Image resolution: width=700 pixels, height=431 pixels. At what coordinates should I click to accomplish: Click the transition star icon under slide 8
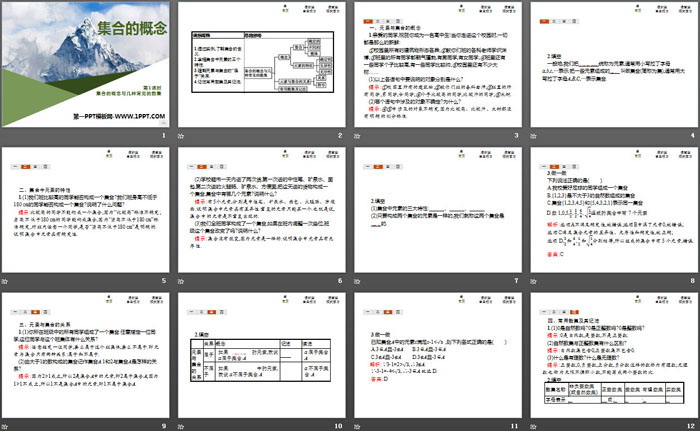point(535,282)
